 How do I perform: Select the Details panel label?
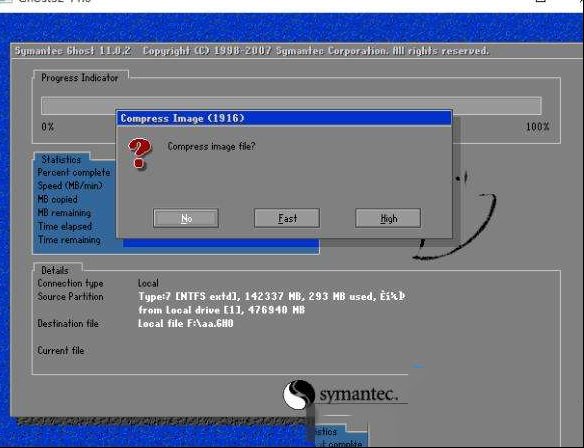(x=55, y=270)
